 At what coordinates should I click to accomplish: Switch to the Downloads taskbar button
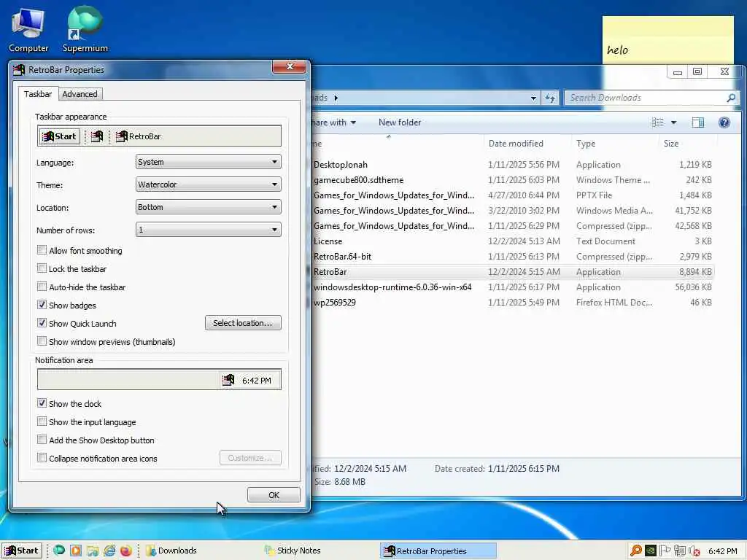click(x=200, y=551)
